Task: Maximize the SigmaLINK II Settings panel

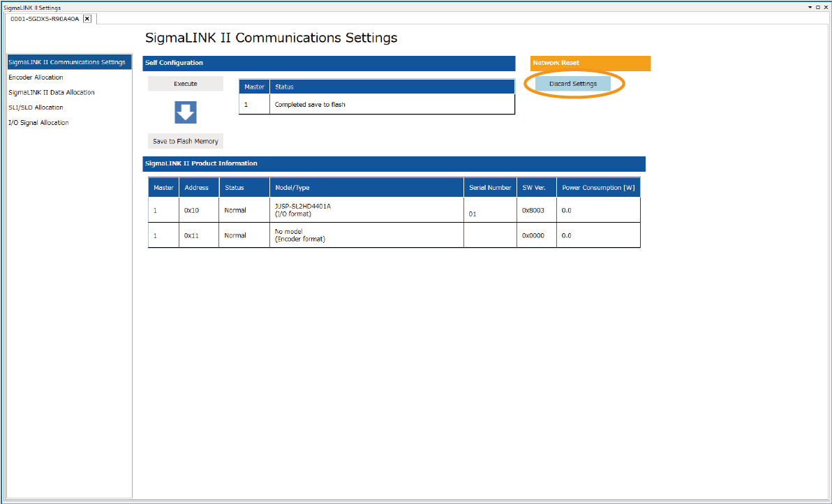Action: (818, 6)
